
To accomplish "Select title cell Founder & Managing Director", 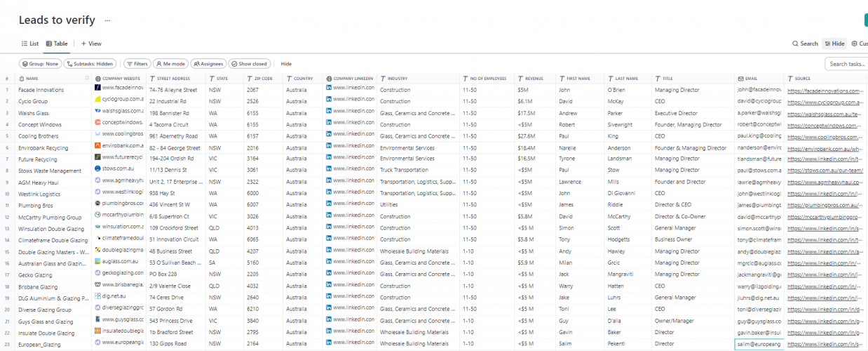I will [x=691, y=148].
